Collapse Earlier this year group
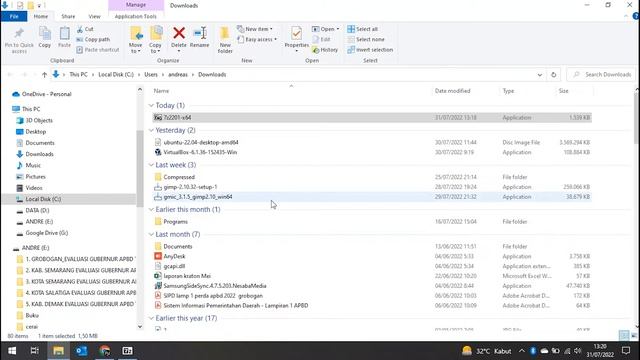 pos(151,318)
